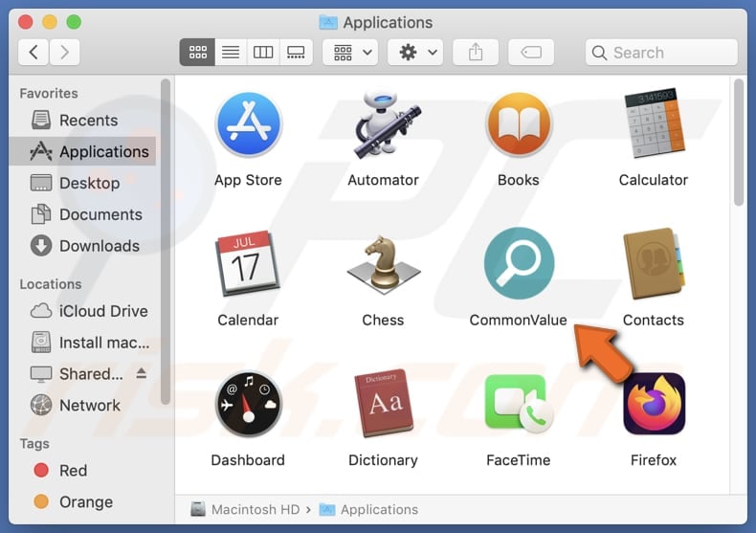Open the gear action menu dropdown
756x533 pixels.
point(415,52)
